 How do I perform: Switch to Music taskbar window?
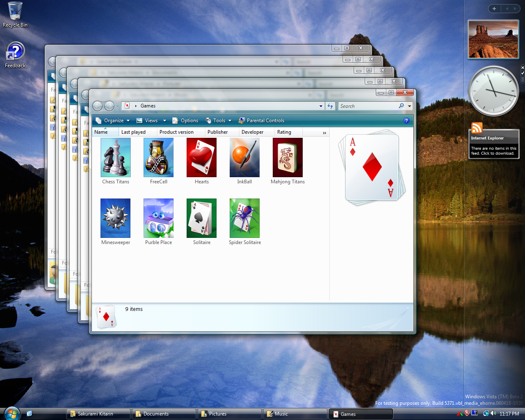[x=295, y=414]
